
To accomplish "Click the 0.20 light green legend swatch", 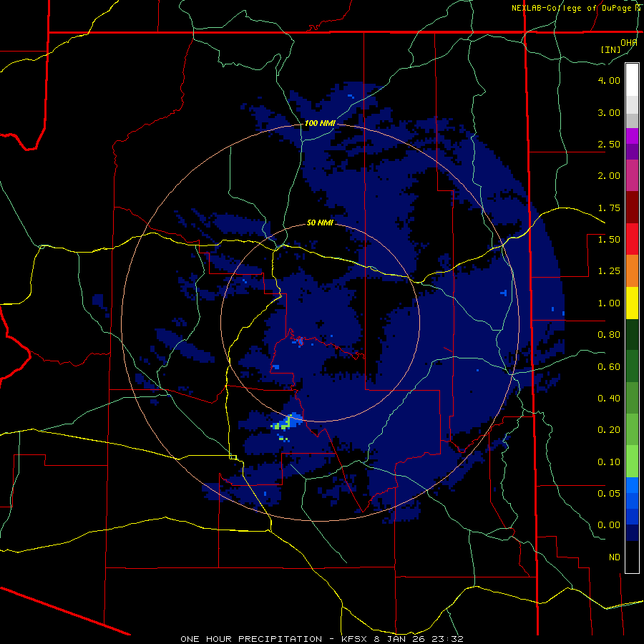I will (x=632, y=429).
